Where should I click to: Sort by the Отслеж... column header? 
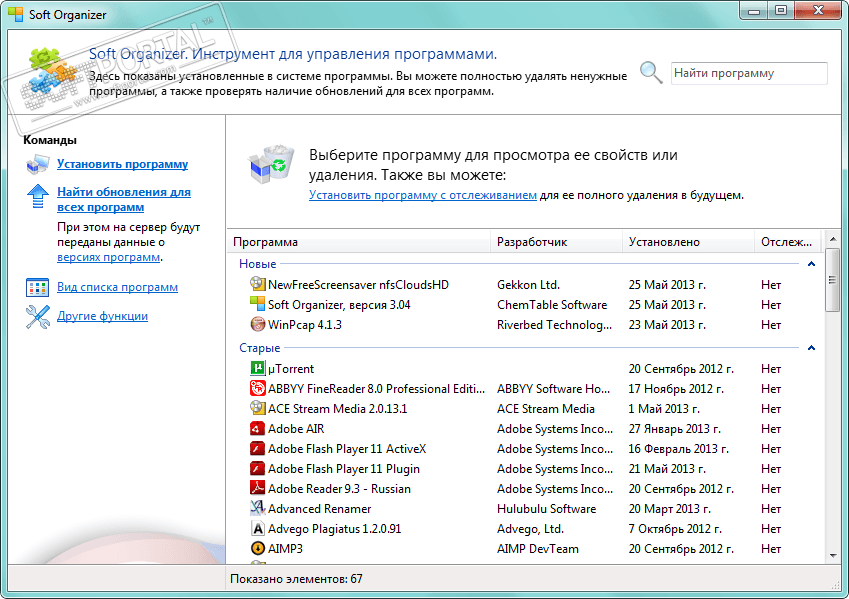tap(788, 242)
